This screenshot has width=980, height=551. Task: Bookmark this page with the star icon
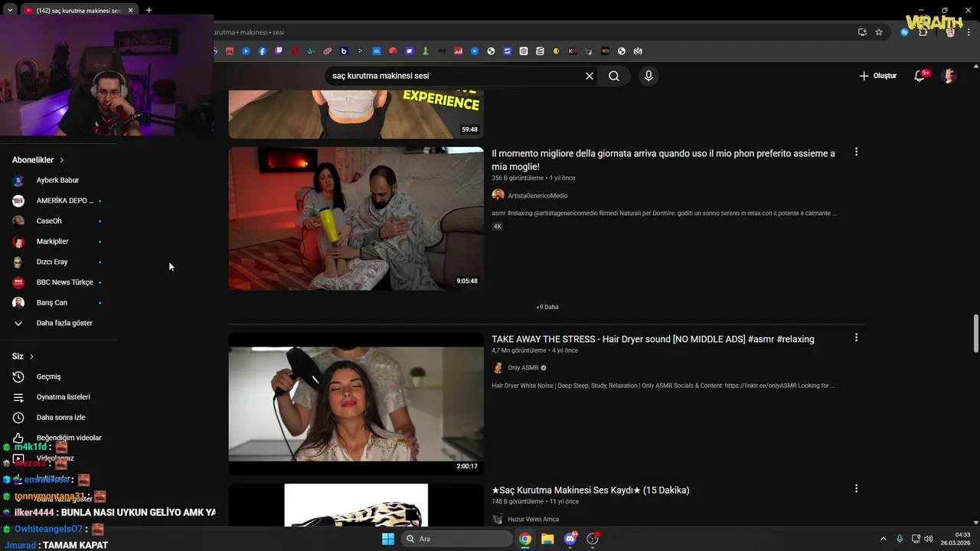(879, 32)
